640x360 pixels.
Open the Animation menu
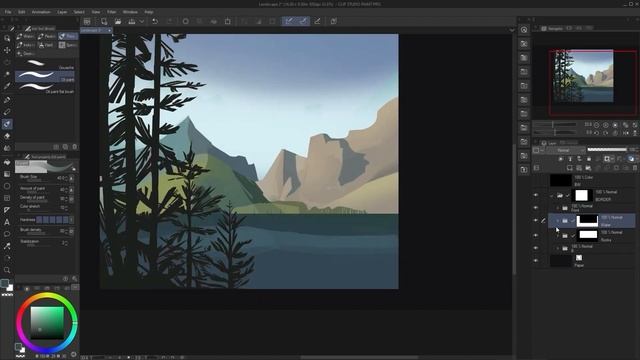pyautogui.click(x=41, y=12)
